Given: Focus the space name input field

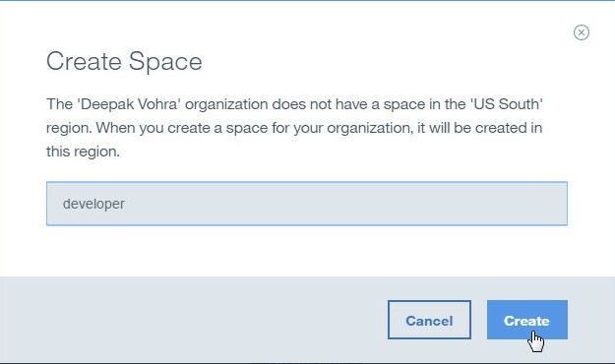Looking at the screenshot, I should 307,204.
